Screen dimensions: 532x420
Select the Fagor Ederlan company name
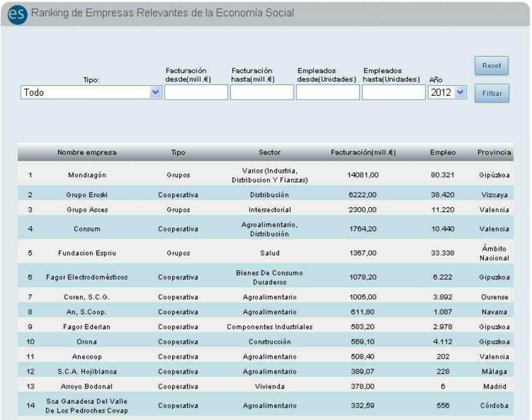[87, 327]
